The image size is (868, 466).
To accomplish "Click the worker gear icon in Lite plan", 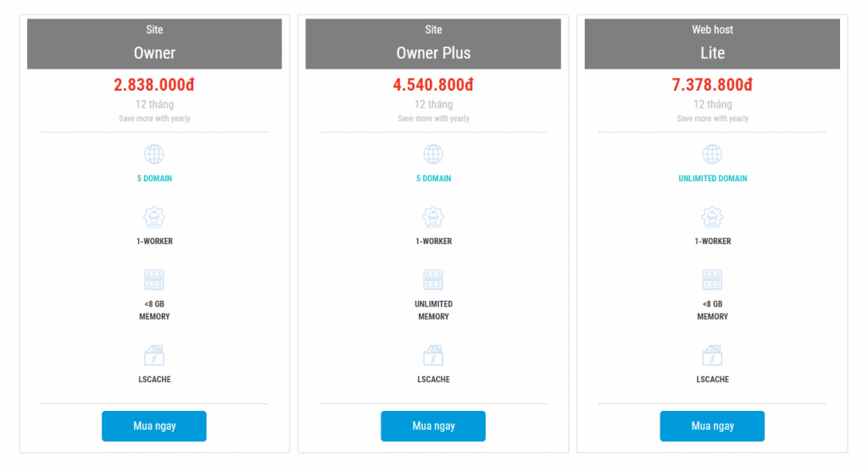I will (712, 217).
